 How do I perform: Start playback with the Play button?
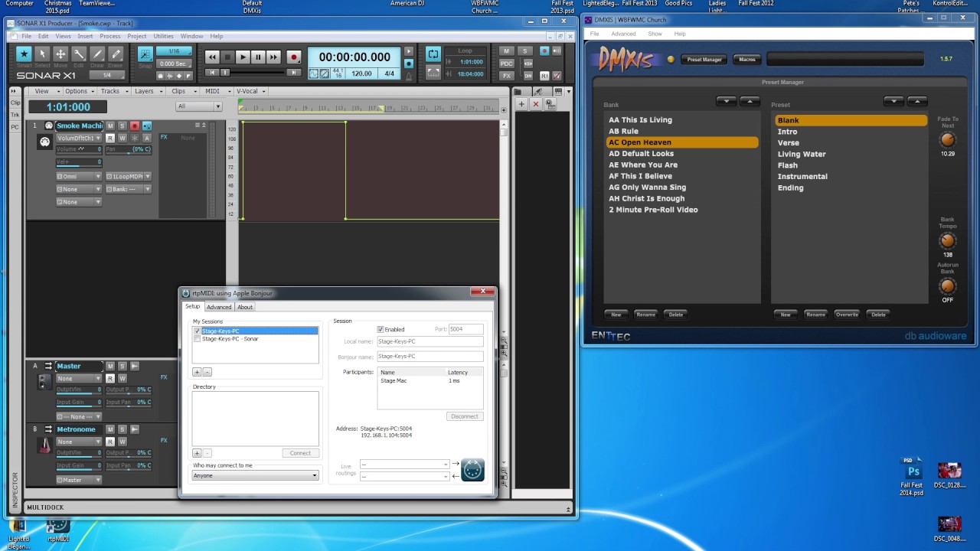pos(243,57)
